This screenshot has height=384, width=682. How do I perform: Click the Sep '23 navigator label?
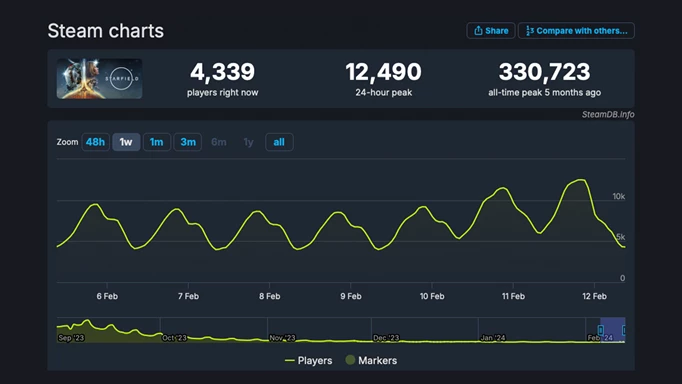tap(71, 338)
